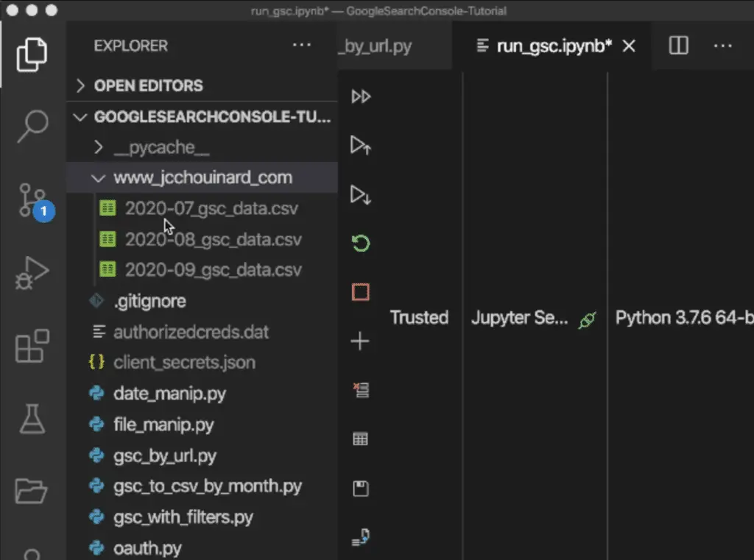This screenshot has height=560, width=754.
Task: Open Explorer Views and More Actions ellipsis
Action: [301, 45]
